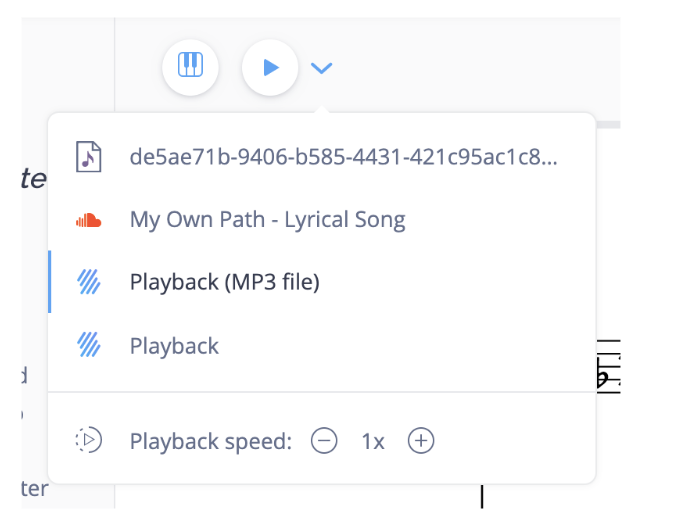Viewport: 675px width, 518px height.
Task: Click the 1x speed value
Action: pos(373,442)
